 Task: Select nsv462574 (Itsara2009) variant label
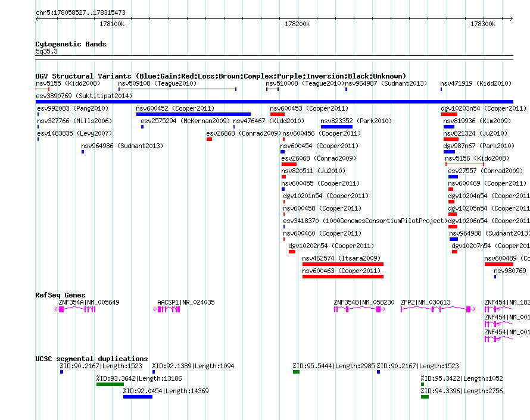point(341,258)
